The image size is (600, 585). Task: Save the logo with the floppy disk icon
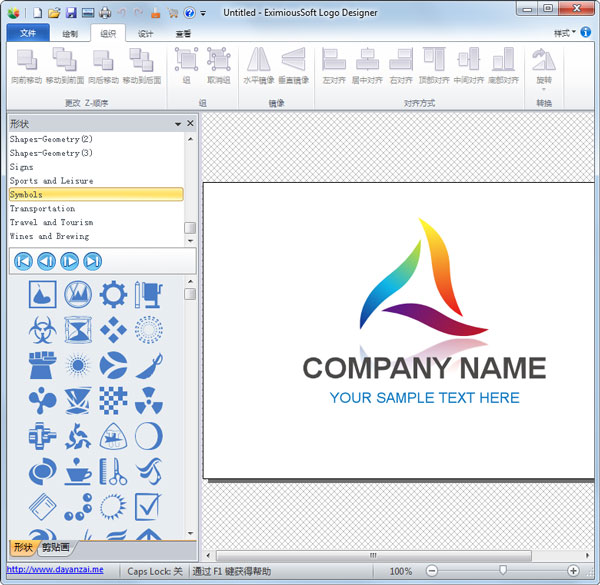[x=71, y=13]
